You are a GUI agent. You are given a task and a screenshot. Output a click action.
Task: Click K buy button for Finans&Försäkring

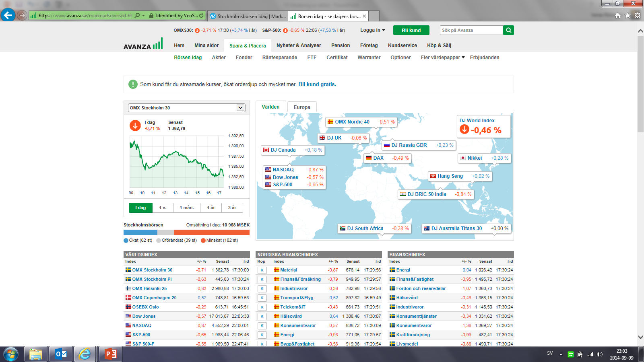pos(262,280)
